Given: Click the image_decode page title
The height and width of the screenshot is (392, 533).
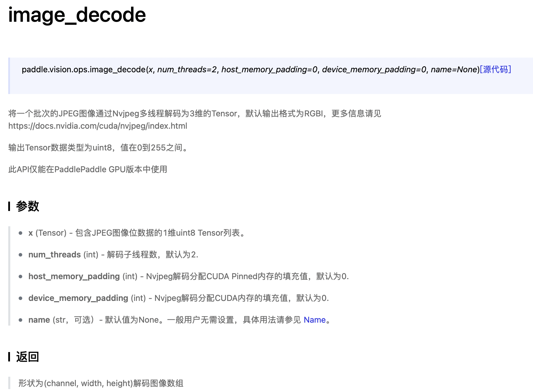Looking at the screenshot, I should click(x=76, y=15).
